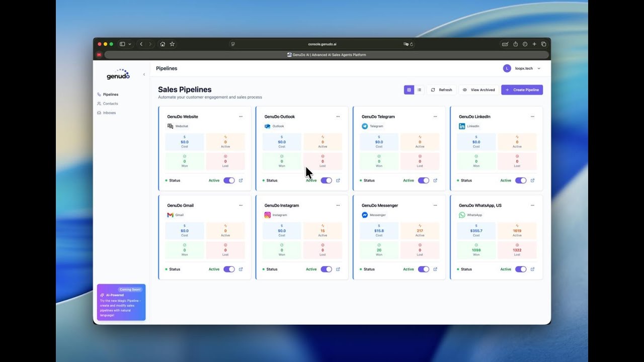The width and height of the screenshot is (644, 362).
Task: Click the GenuDo Messenger title
Action: [380, 205]
